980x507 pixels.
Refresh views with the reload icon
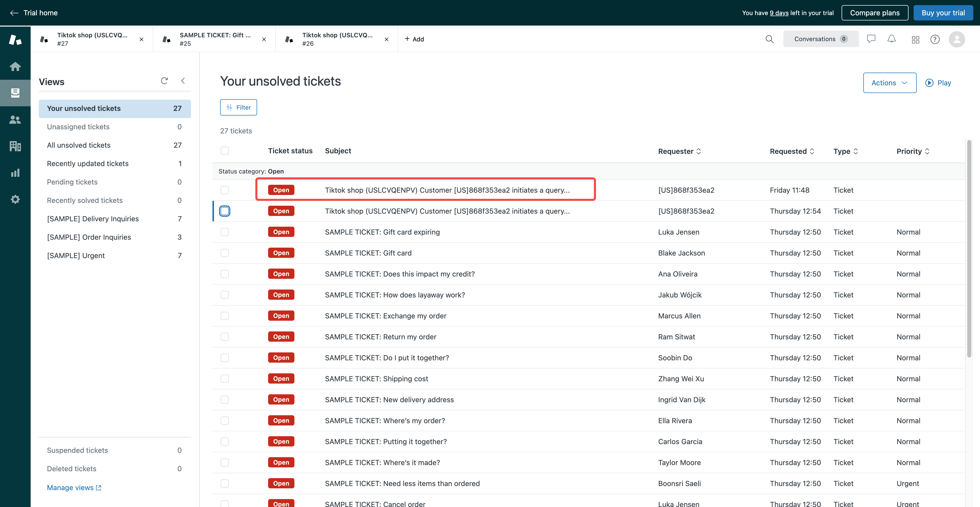pyautogui.click(x=164, y=81)
